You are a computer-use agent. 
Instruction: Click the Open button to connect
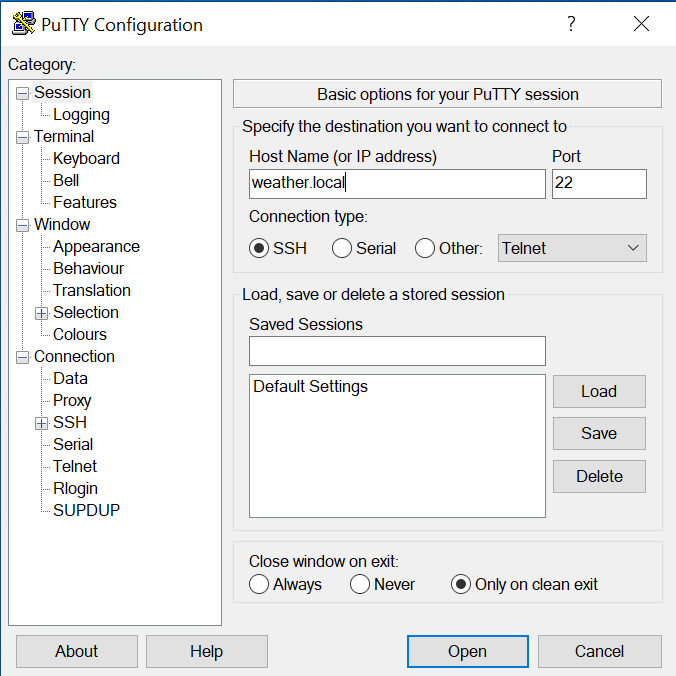(467, 651)
